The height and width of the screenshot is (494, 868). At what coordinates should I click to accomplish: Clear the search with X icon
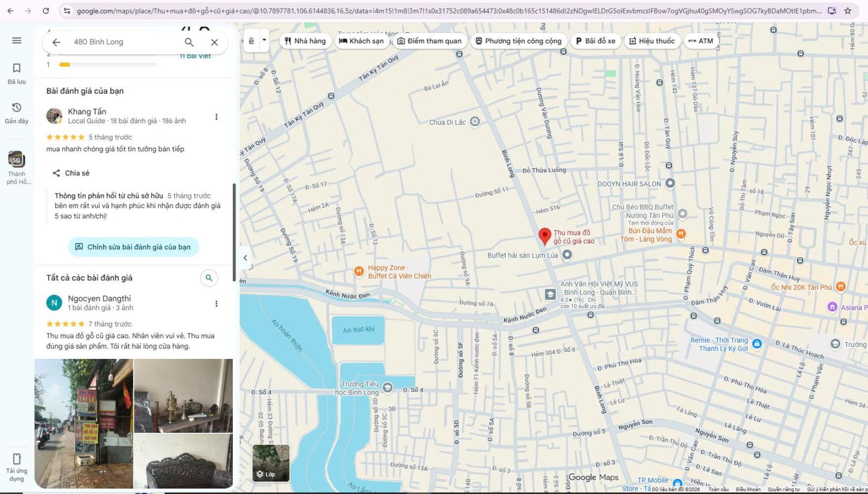214,42
